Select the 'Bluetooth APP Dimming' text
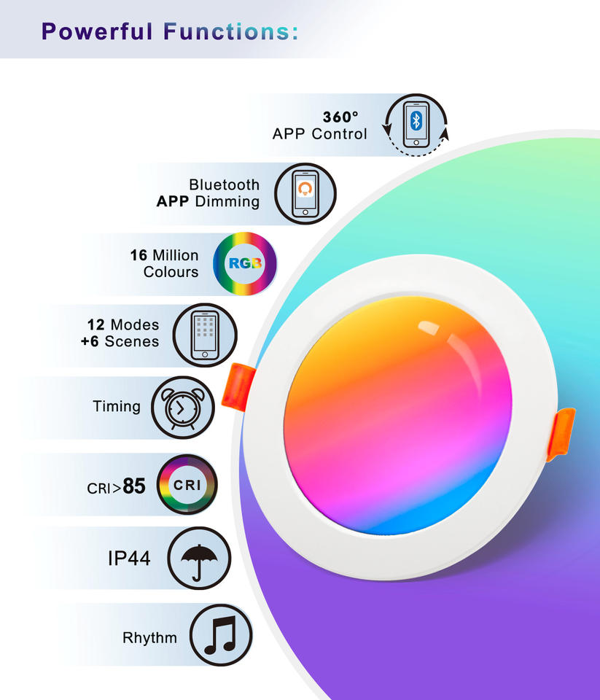Screen dimensions: 600x700 (x=208, y=192)
